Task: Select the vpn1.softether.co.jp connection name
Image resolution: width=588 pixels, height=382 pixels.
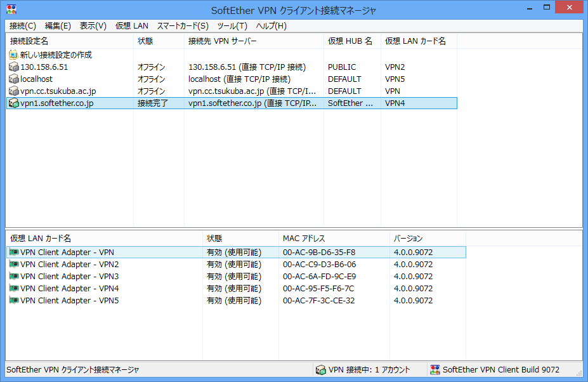Action: pyautogui.click(x=56, y=103)
